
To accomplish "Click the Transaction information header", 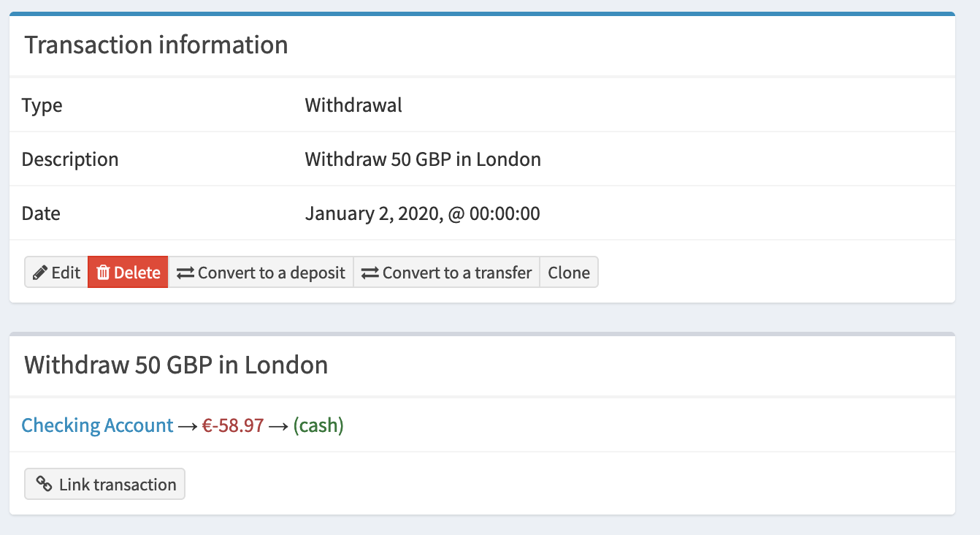I will click(156, 45).
